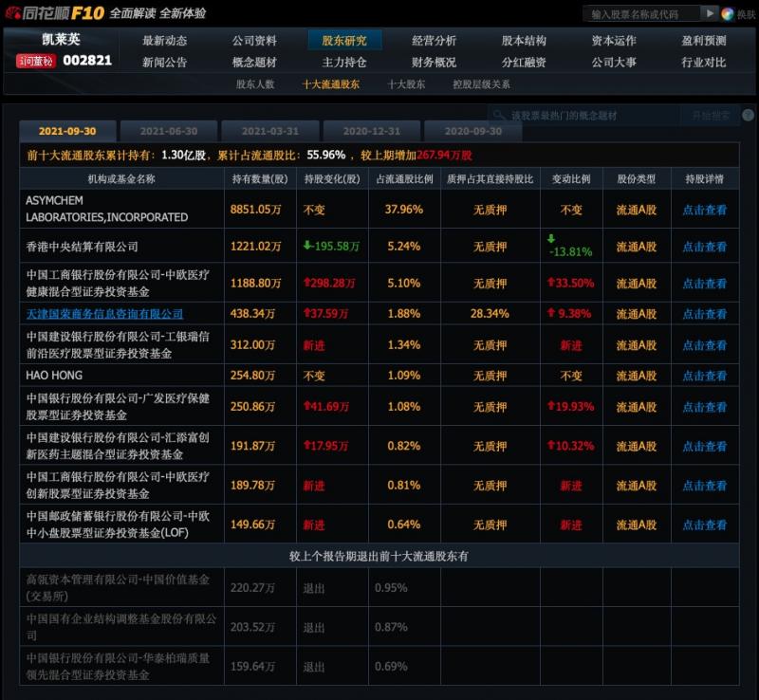Image resolution: width=759 pixels, height=700 pixels.
Task: Open the 经营分析 menu
Action: [x=435, y=41]
